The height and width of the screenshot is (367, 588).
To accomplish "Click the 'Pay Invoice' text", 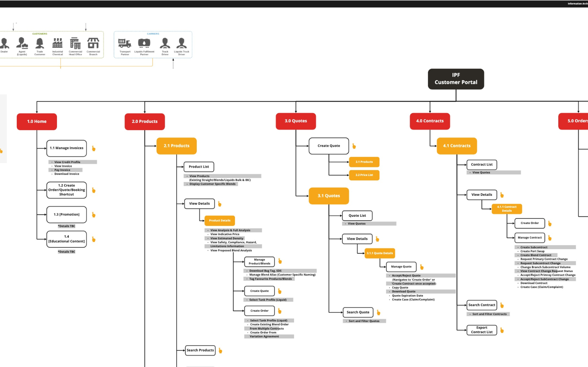I will 62,170.
